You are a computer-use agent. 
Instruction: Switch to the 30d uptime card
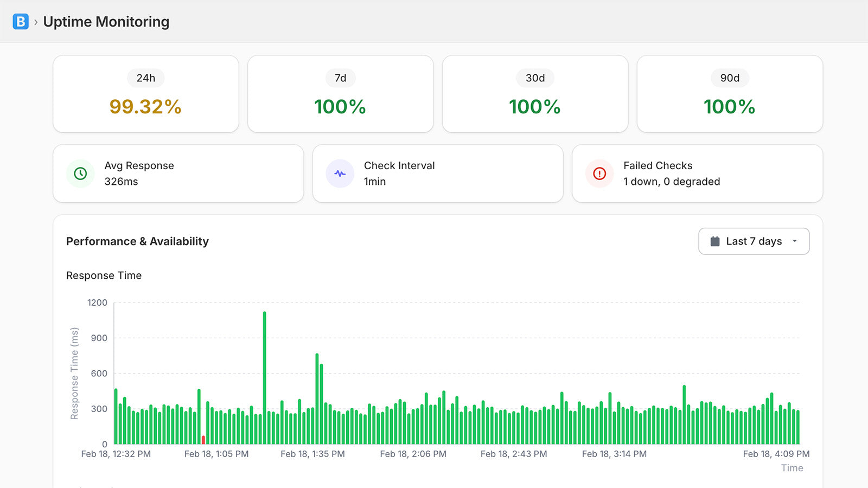(x=535, y=93)
